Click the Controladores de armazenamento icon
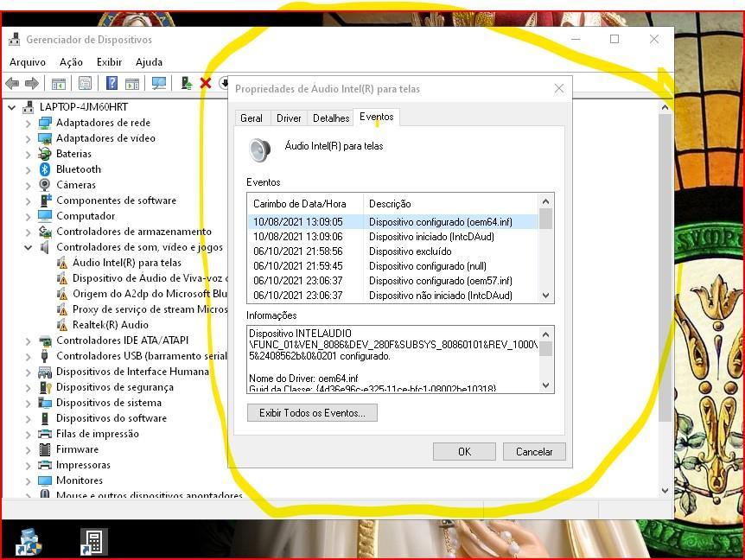 point(45,232)
